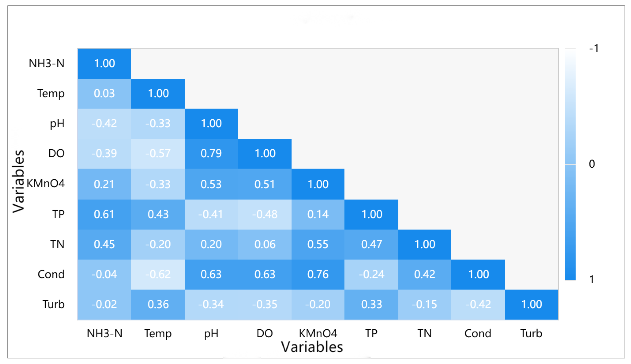Click the 0.79 cell for DO and pH
Screen dimensions: 631x364
coord(211,153)
